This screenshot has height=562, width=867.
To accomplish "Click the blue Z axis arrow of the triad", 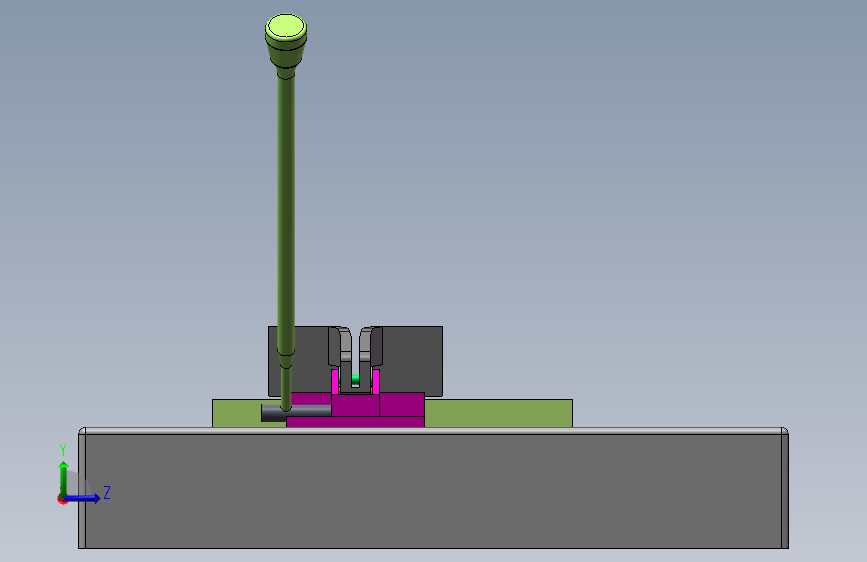I will click(84, 498).
